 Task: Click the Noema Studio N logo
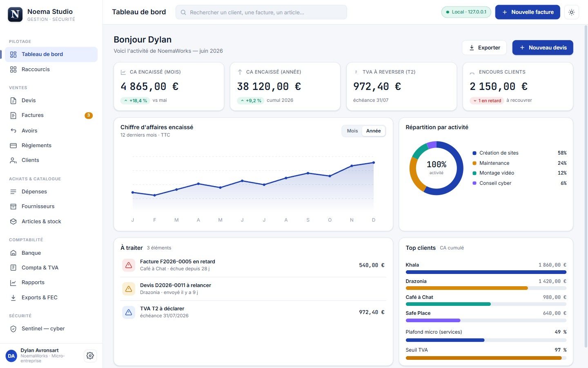pyautogui.click(x=15, y=14)
